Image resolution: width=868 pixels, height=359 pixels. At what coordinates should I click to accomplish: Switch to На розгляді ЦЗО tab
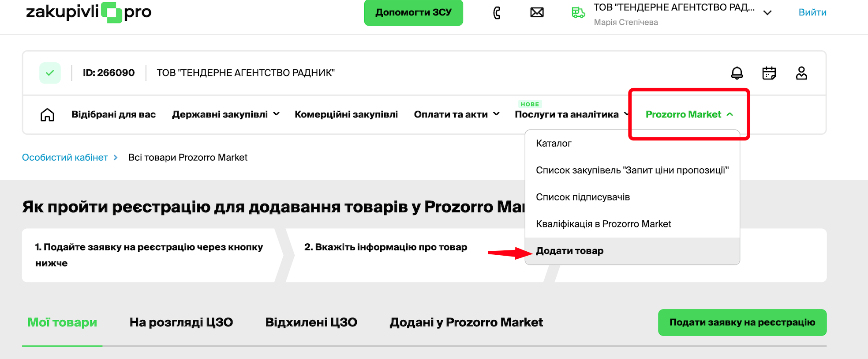click(181, 322)
